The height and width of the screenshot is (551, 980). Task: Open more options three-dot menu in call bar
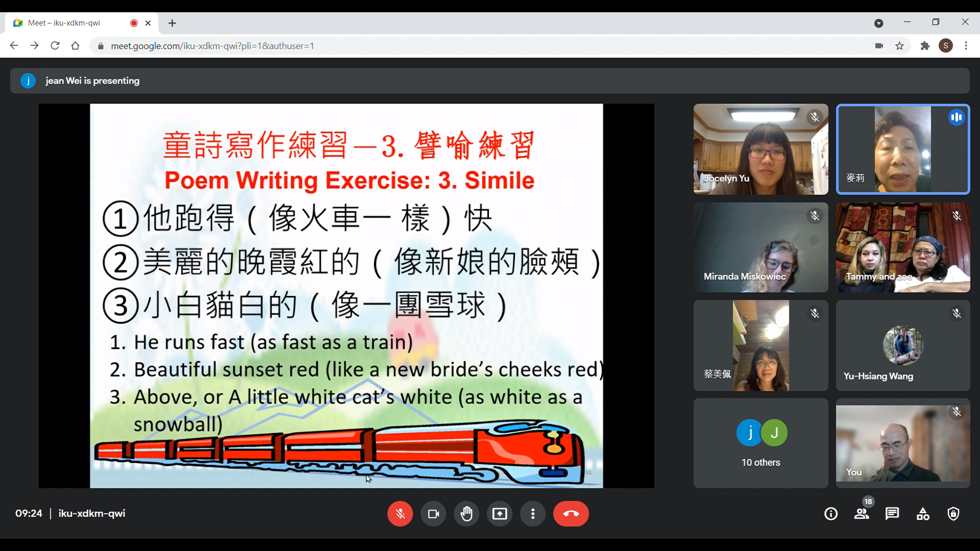click(533, 514)
